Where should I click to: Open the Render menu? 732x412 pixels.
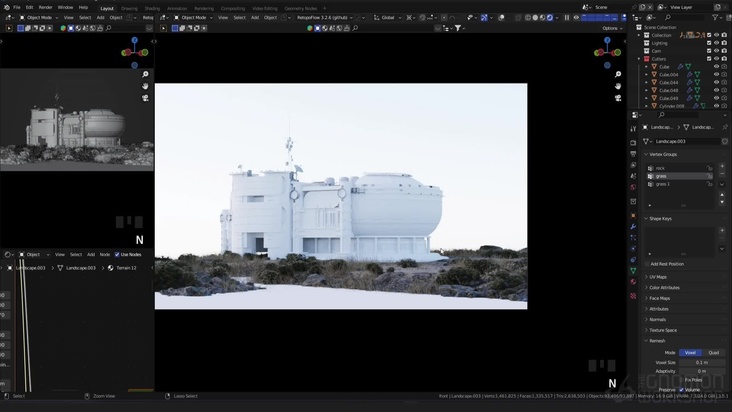pos(45,7)
